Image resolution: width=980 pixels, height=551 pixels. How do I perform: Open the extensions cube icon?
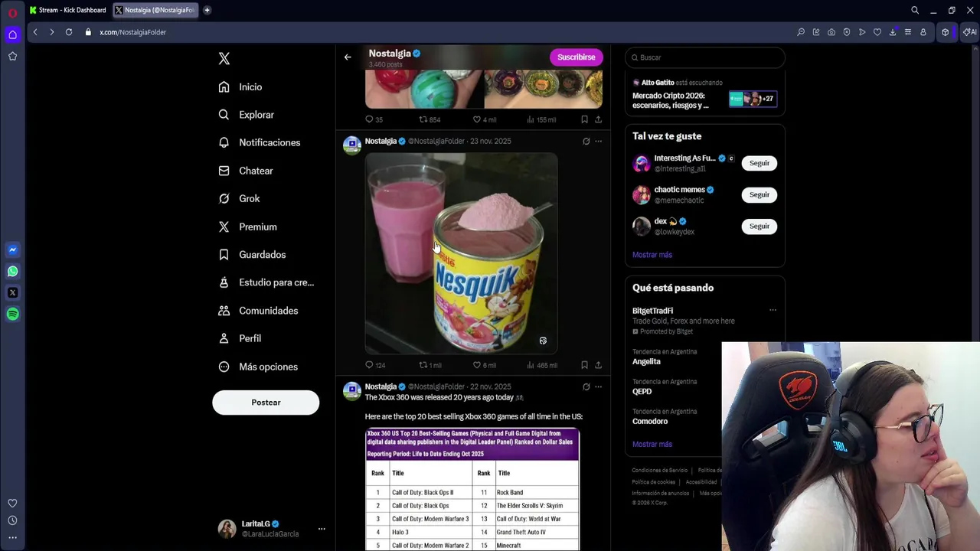click(x=946, y=32)
